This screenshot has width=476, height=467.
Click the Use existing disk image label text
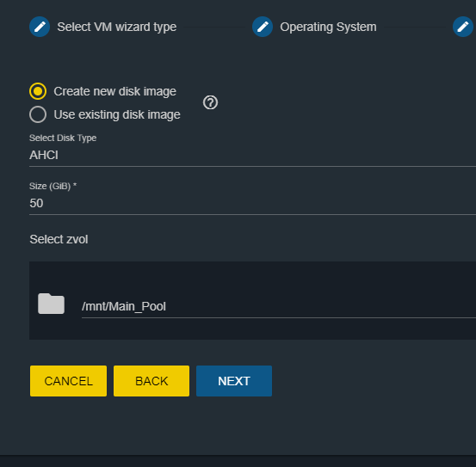[x=117, y=115]
